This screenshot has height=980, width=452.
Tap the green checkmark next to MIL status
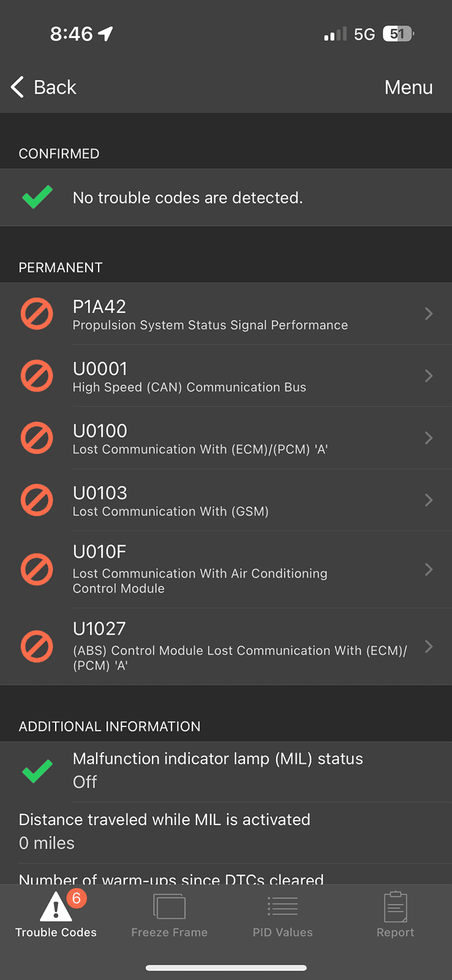click(37, 771)
